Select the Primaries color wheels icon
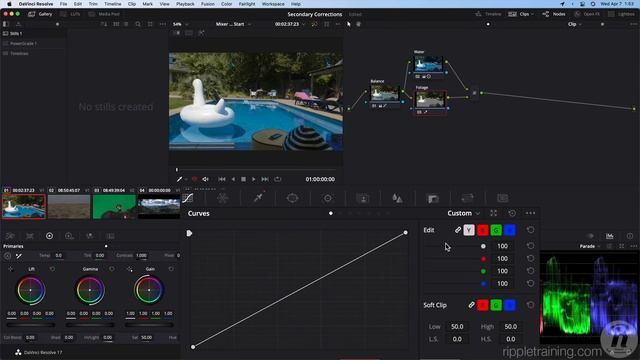The width and height of the screenshot is (640, 360). point(49,236)
